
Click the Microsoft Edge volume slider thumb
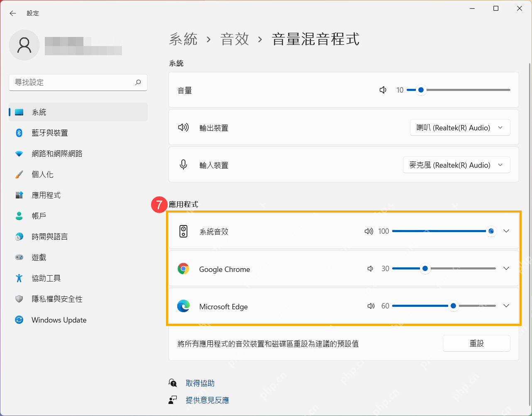click(454, 306)
